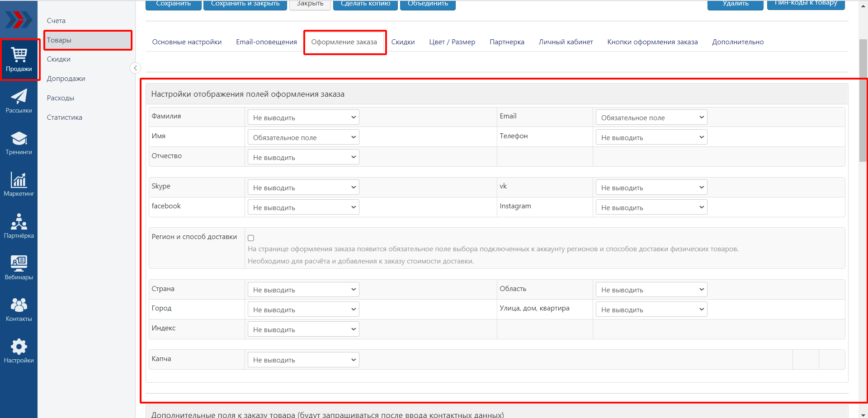Screen dimensions: 868x418
Task: Open the Instagram display dropdown
Action: point(651,207)
